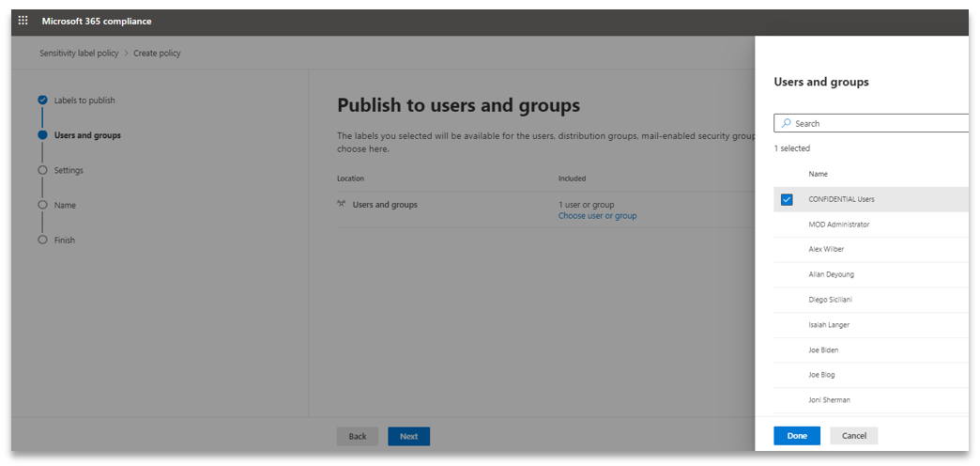Click the Users and groups location icon
This screenshot has width=980, height=466.
point(342,205)
